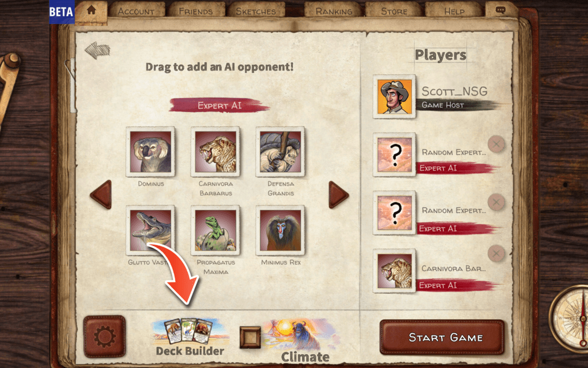Select Minimus Rex mandrill AI portrait
The width and height of the screenshot is (588, 368).
(280, 230)
